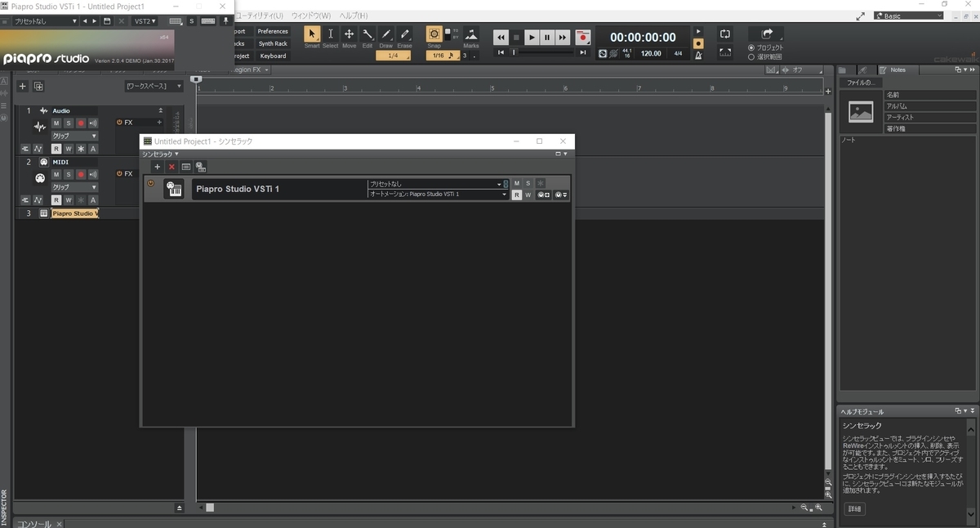Toggle Piapro Studio VSTi power button
Image resolution: width=980 pixels, height=528 pixels.
150,183
